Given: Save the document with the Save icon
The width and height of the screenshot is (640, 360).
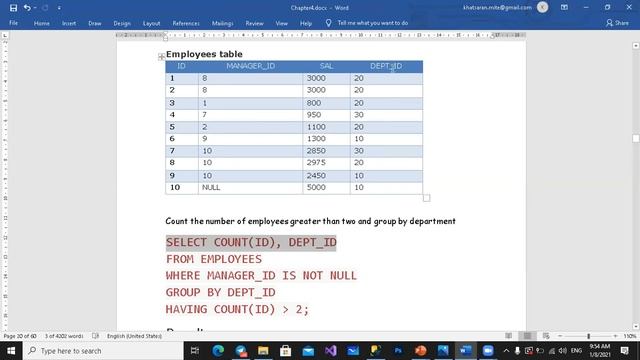Looking at the screenshot, I should 13,8.
